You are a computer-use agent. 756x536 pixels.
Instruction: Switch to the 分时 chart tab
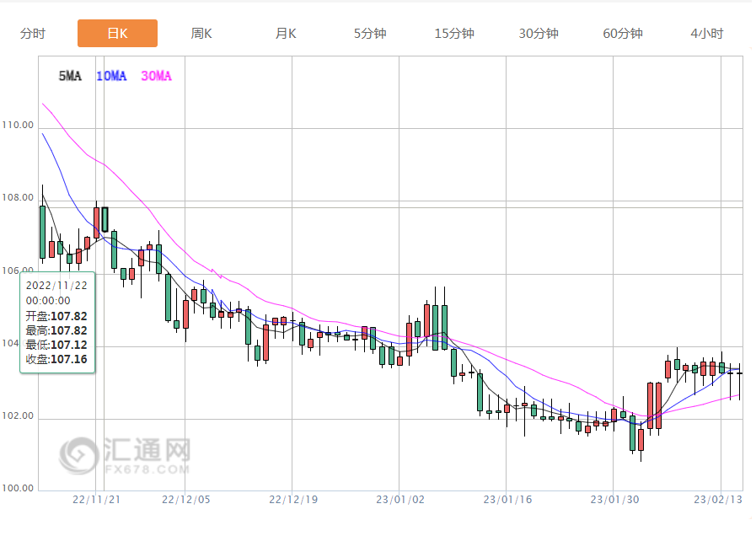click(33, 34)
